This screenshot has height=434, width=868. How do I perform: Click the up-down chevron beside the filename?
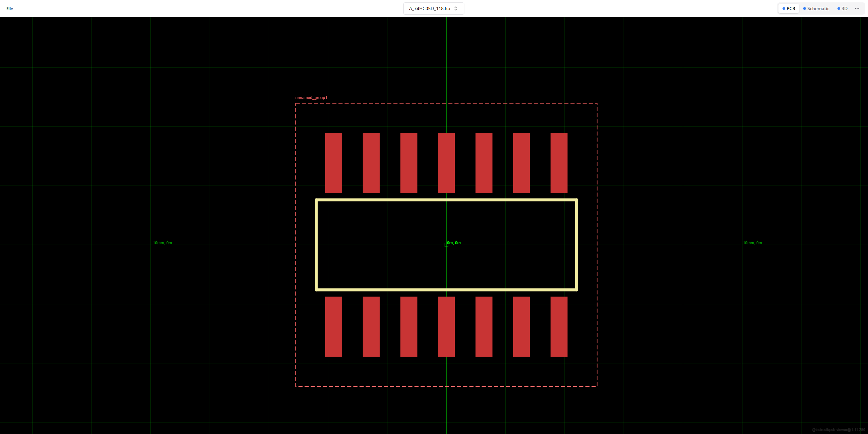(456, 8)
